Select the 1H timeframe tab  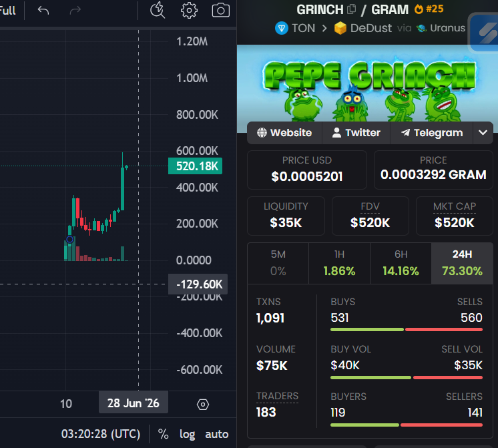click(x=339, y=263)
